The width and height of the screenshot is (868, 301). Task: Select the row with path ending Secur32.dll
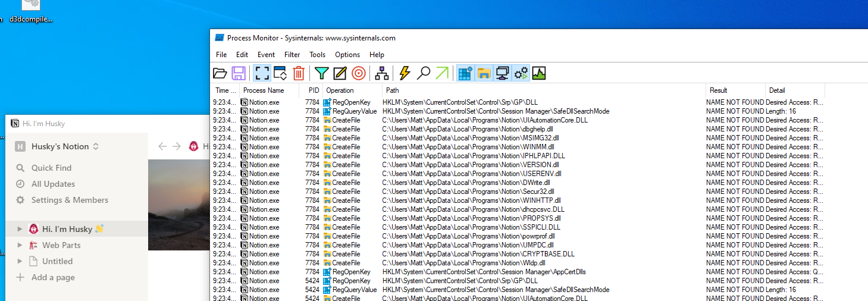click(x=518, y=192)
